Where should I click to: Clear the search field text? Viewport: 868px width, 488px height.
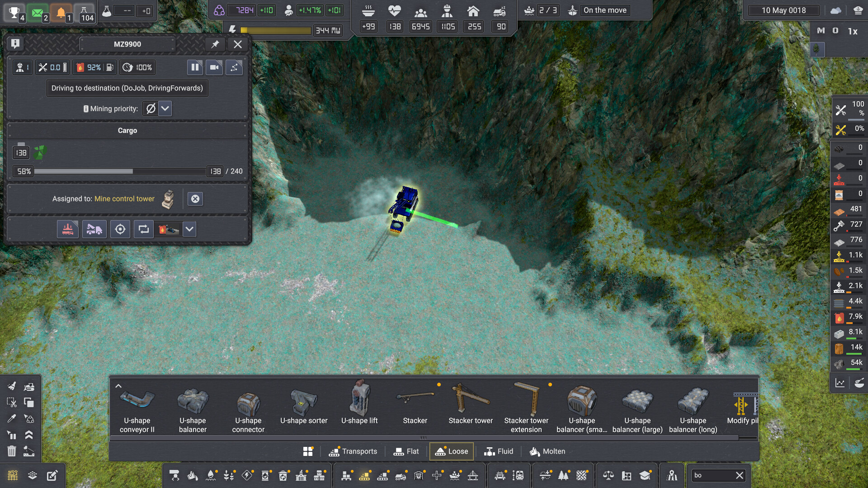(740, 475)
